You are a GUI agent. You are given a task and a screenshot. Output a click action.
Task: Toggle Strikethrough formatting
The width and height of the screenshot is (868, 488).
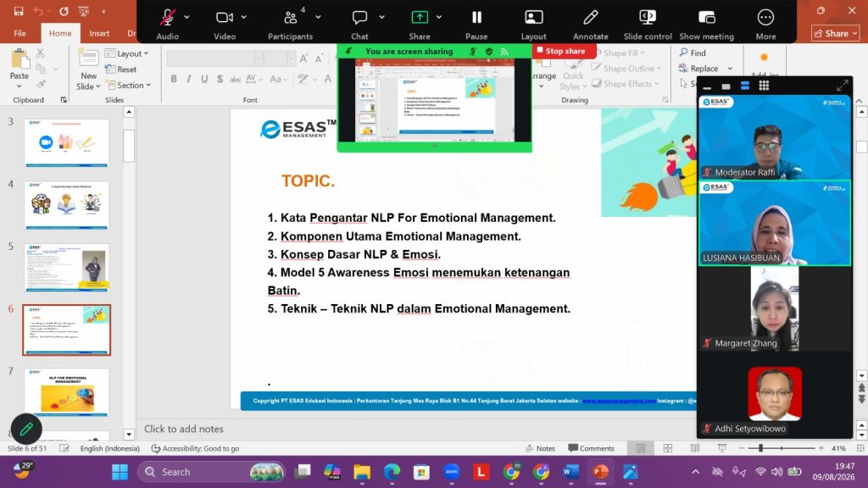coord(236,79)
